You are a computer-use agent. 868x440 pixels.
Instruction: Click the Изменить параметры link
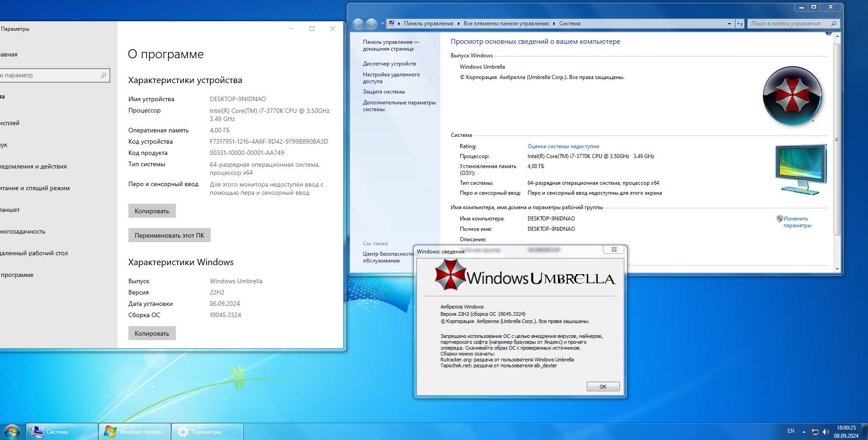tap(797, 222)
